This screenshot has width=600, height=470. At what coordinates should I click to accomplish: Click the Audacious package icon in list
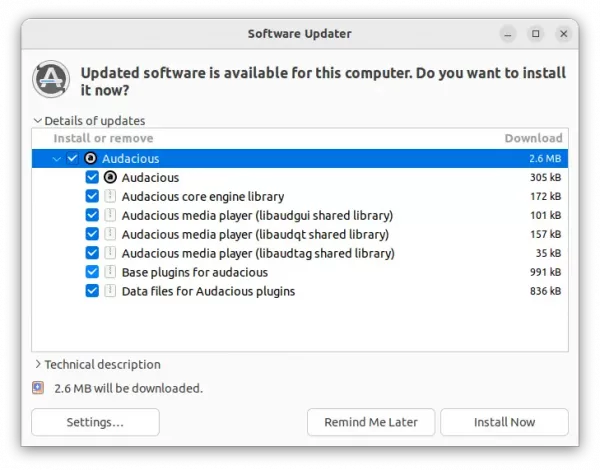tap(110, 178)
